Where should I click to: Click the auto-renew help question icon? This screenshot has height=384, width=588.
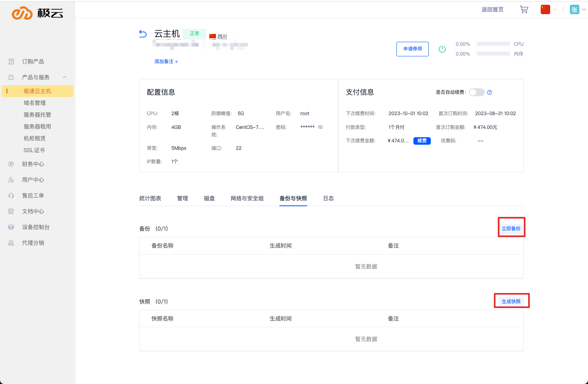point(489,93)
